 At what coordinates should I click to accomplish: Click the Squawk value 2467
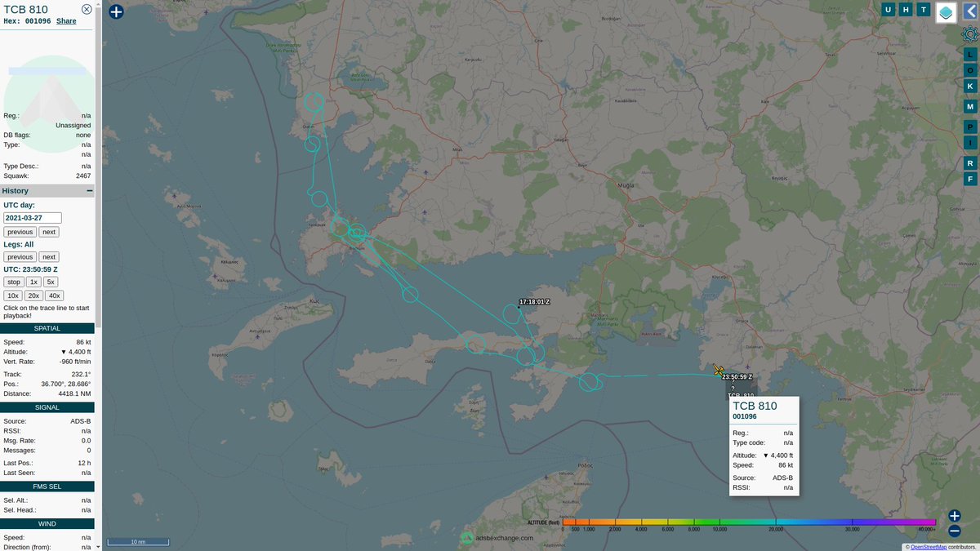[82, 176]
